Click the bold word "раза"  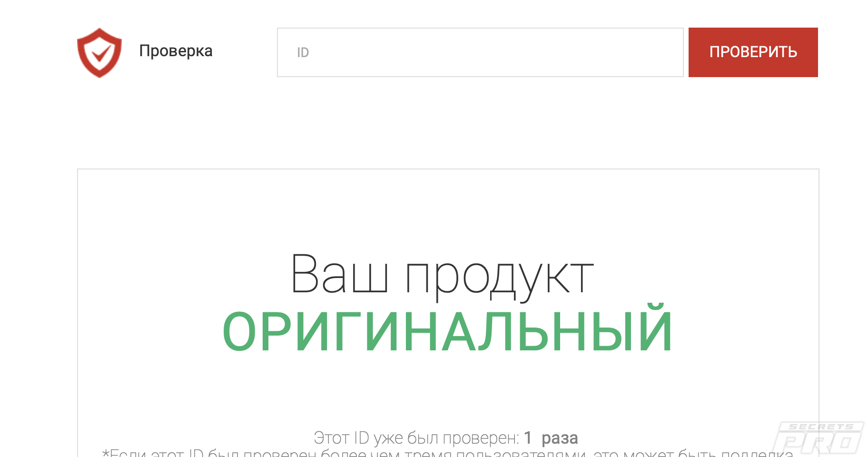pos(560,438)
